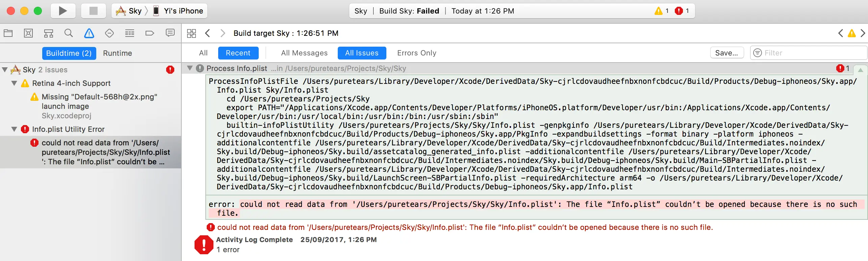
Task: Select could not read data error row
Action: (x=91, y=152)
